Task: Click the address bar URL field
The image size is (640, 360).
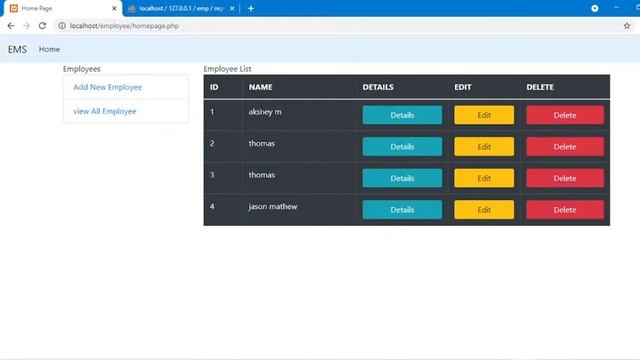Action: tap(343, 26)
